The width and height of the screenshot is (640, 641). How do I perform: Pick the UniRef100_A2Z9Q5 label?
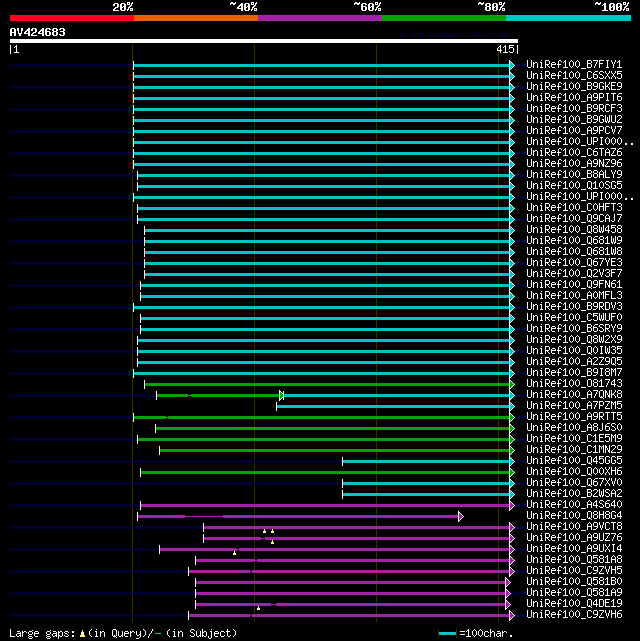574,362
